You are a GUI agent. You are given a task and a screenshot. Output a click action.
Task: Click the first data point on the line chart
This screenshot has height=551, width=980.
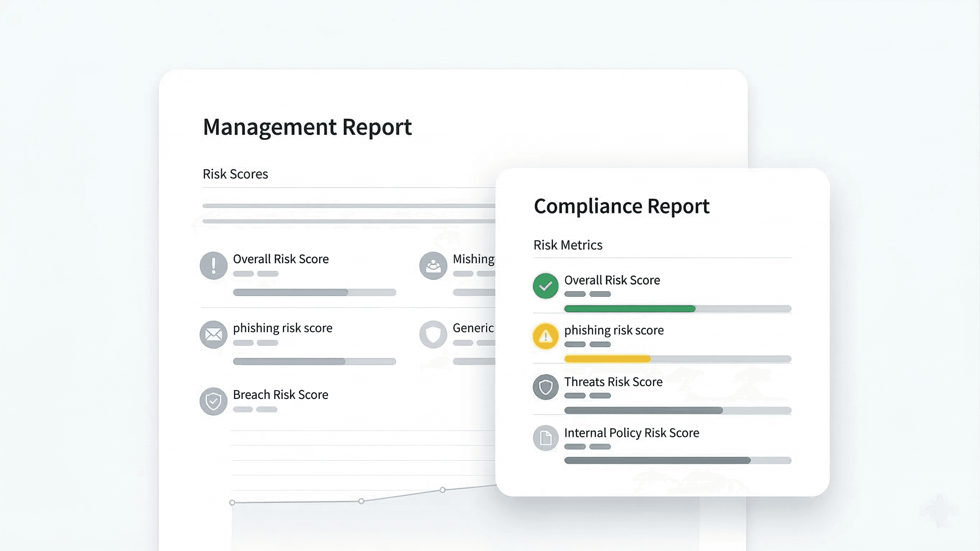[232, 503]
